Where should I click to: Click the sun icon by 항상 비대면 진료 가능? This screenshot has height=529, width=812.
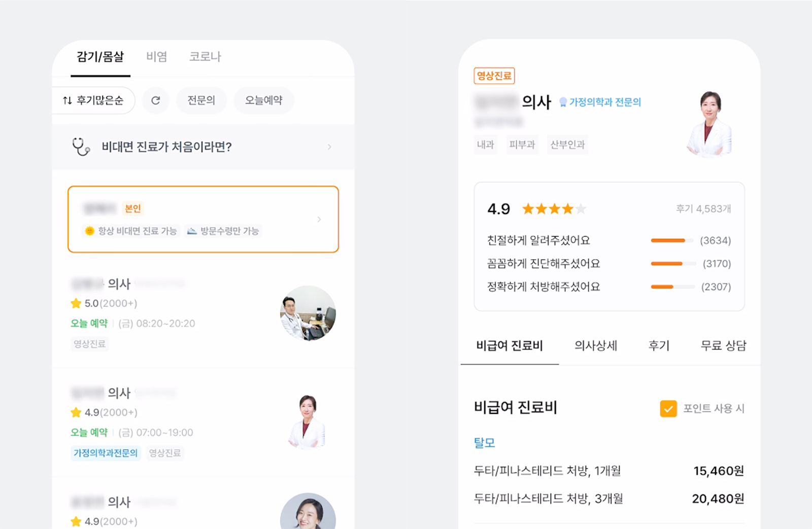[x=90, y=231]
